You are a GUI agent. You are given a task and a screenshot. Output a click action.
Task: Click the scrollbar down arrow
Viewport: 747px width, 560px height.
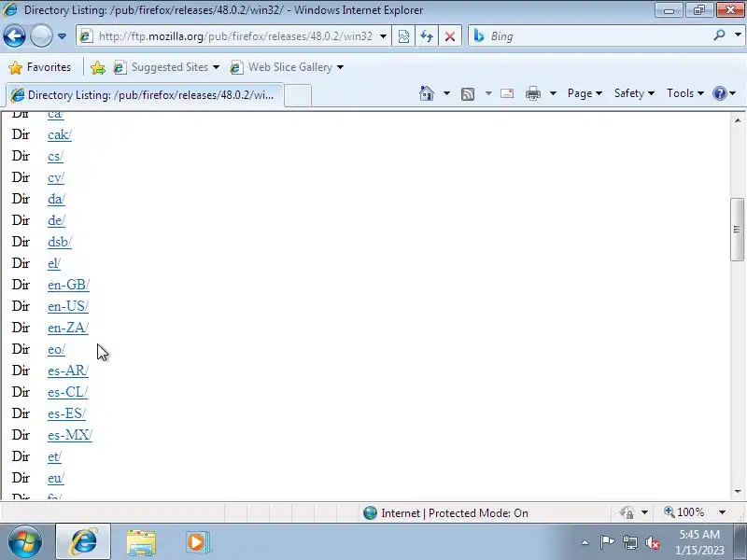[738, 492]
